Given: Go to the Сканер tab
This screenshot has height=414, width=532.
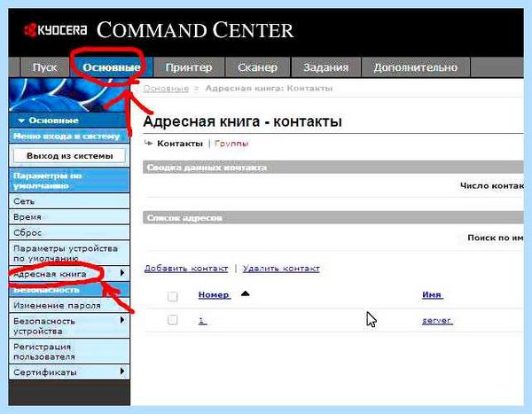Looking at the screenshot, I should (257, 67).
